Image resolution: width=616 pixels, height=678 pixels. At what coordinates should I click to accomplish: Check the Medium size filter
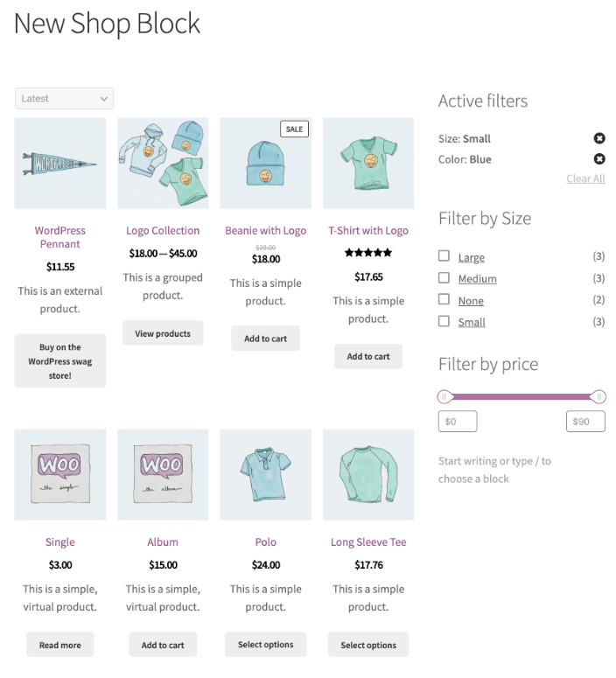[444, 278]
